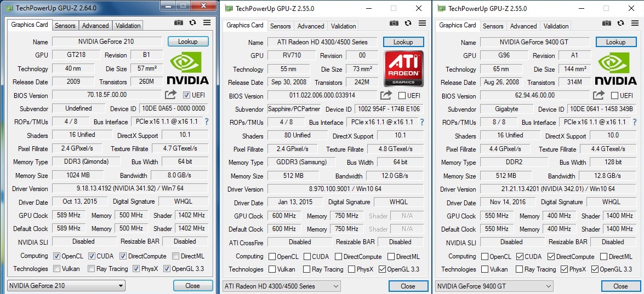Click the Memory Type value DDR3 (Qimonda)
The image size is (644, 294).
coord(86,162)
